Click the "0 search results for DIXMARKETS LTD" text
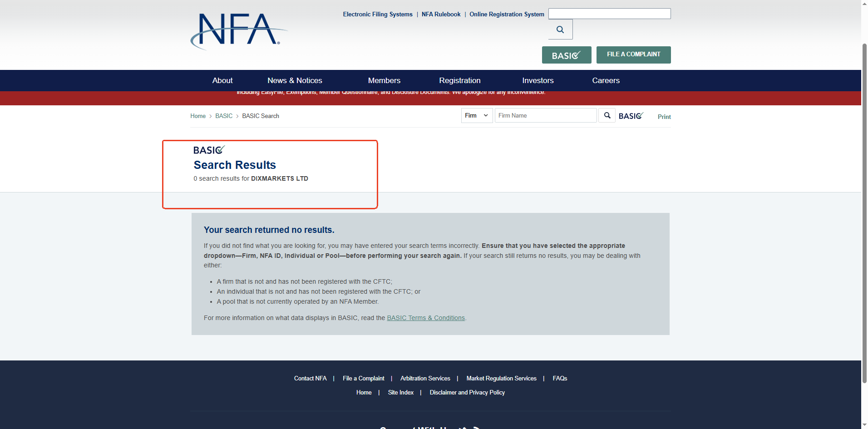868x429 pixels. [251, 178]
